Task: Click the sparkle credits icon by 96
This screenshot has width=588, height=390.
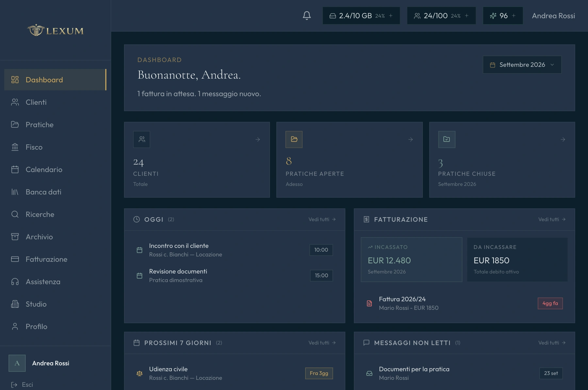Action: pyautogui.click(x=493, y=16)
